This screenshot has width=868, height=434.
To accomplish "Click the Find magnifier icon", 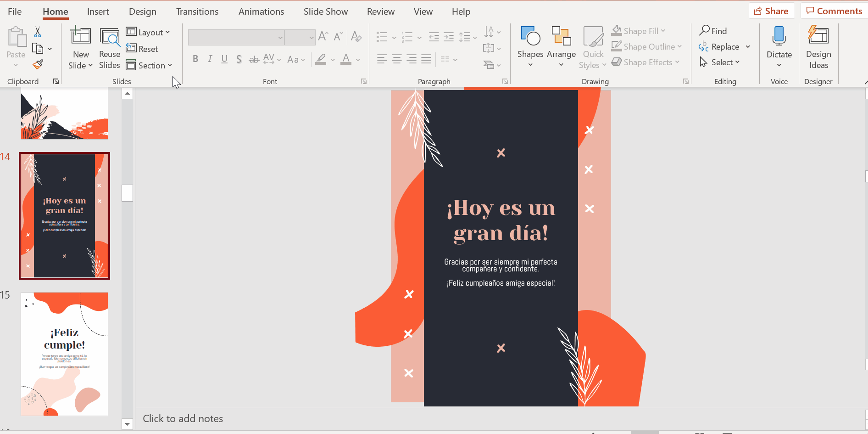I will pyautogui.click(x=705, y=31).
